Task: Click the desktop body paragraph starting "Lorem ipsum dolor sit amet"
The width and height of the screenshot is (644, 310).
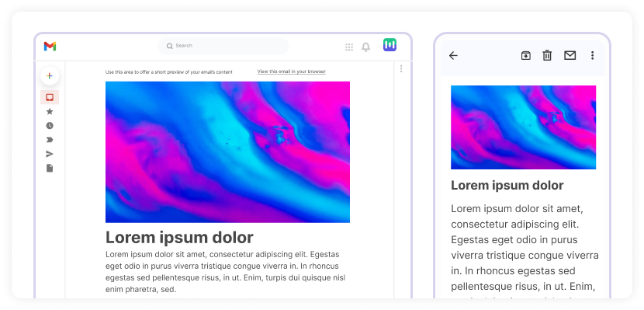Action: (x=226, y=272)
